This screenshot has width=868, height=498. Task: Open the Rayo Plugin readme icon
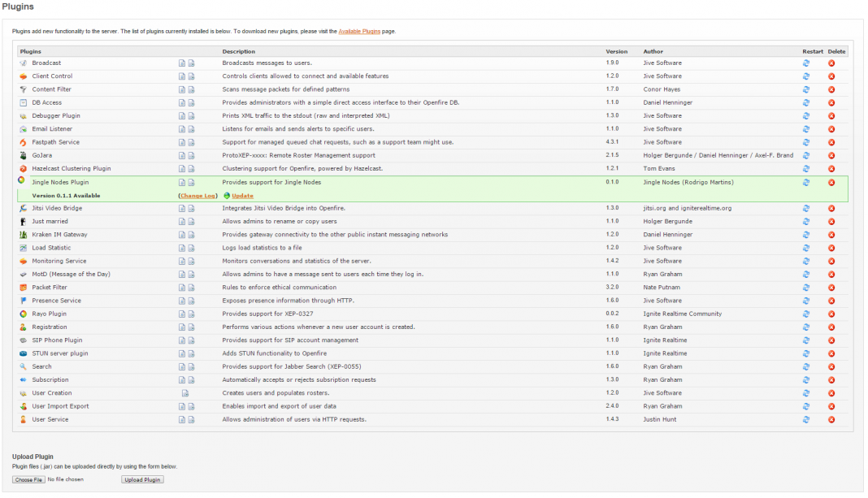tap(181, 314)
